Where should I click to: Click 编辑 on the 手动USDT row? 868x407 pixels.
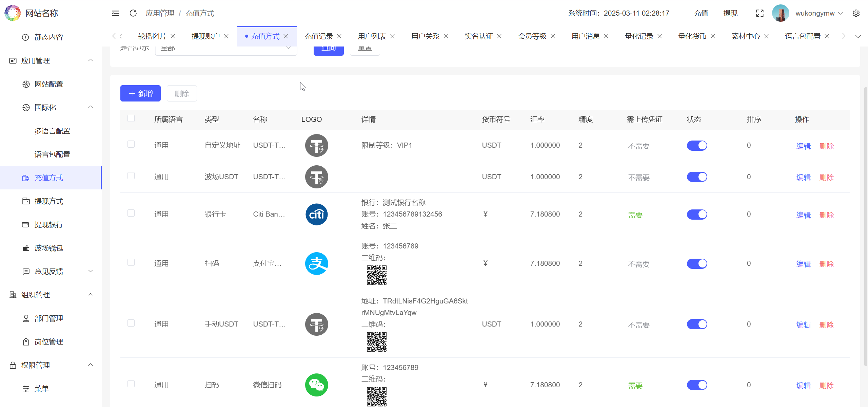[x=803, y=324]
